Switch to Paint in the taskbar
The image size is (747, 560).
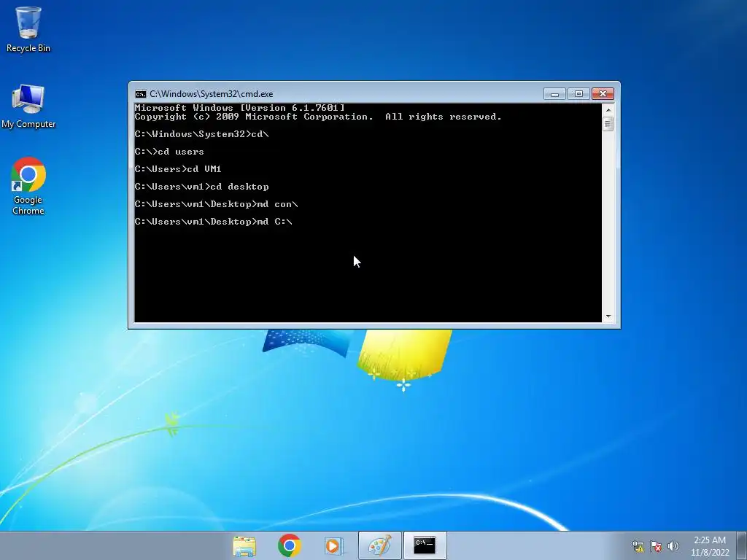379,545
